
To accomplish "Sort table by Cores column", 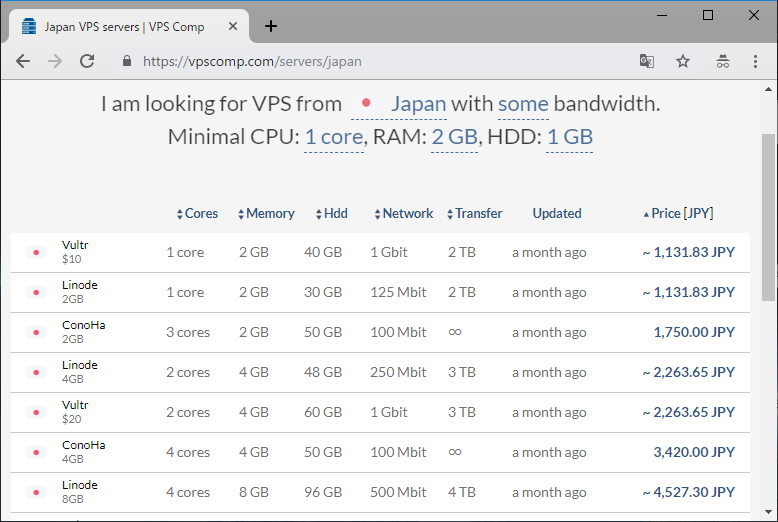I will pyautogui.click(x=197, y=213).
